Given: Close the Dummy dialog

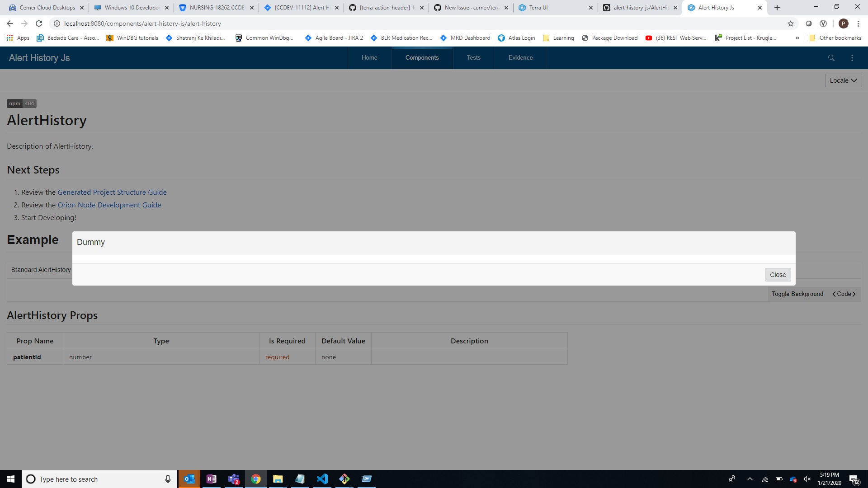Looking at the screenshot, I should tap(778, 275).
